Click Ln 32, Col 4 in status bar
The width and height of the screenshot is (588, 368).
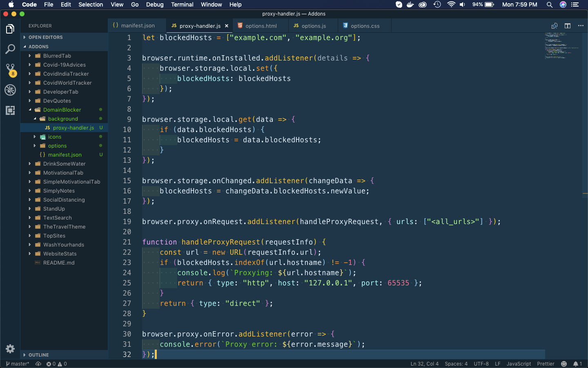[424, 364]
